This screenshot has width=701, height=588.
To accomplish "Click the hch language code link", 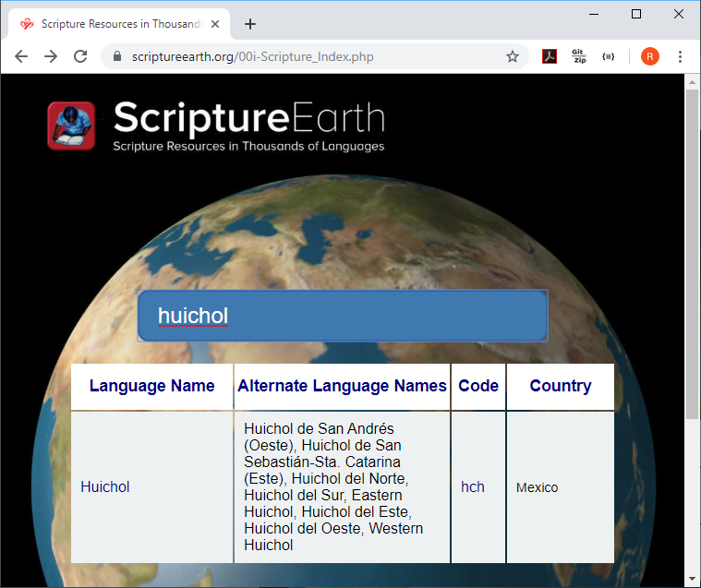I will tap(473, 486).
